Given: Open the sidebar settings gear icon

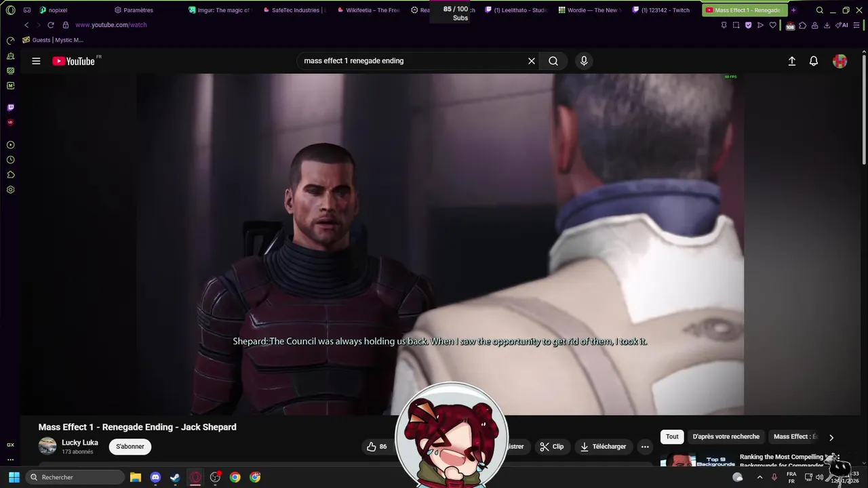Looking at the screenshot, I should click(x=10, y=190).
